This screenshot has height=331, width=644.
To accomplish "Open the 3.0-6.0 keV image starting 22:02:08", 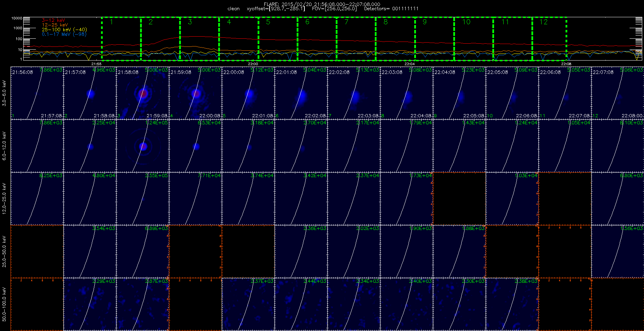I will point(354,93).
